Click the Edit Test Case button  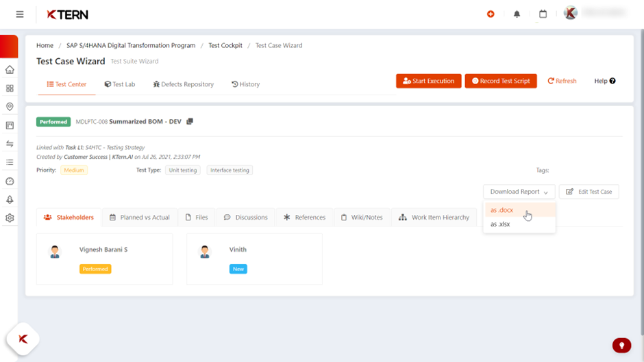pos(589,192)
